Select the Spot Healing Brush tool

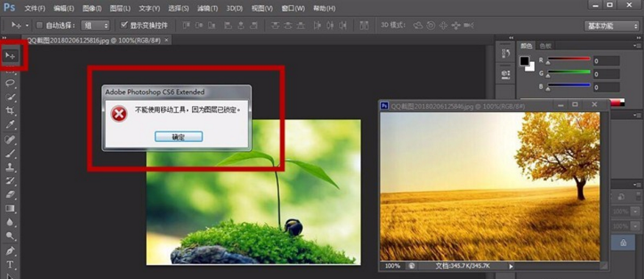10,140
